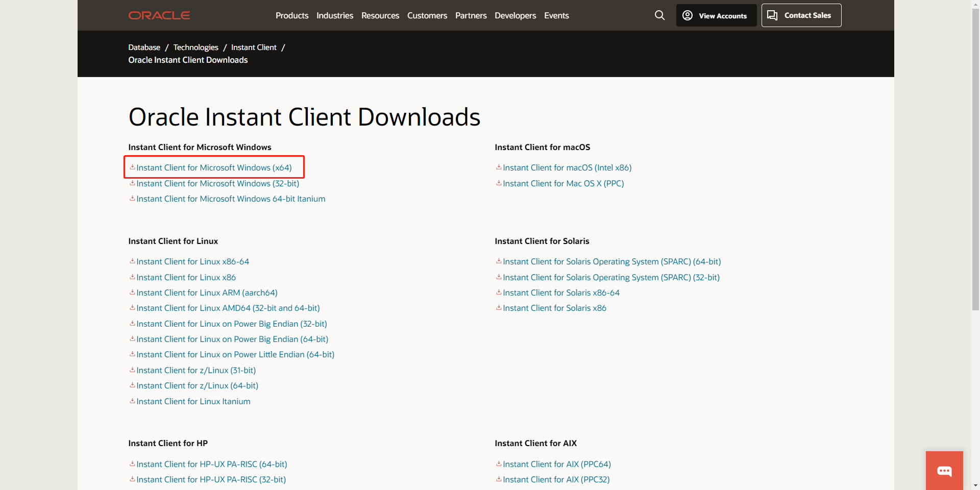Open the search magnifier icon

click(x=659, y=15)
